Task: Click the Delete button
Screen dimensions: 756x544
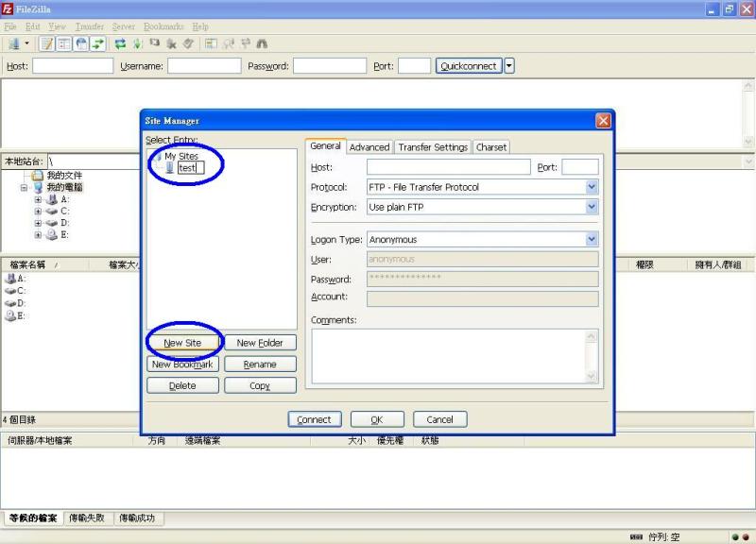Action: pyautogui.click(x=182, y=386)
